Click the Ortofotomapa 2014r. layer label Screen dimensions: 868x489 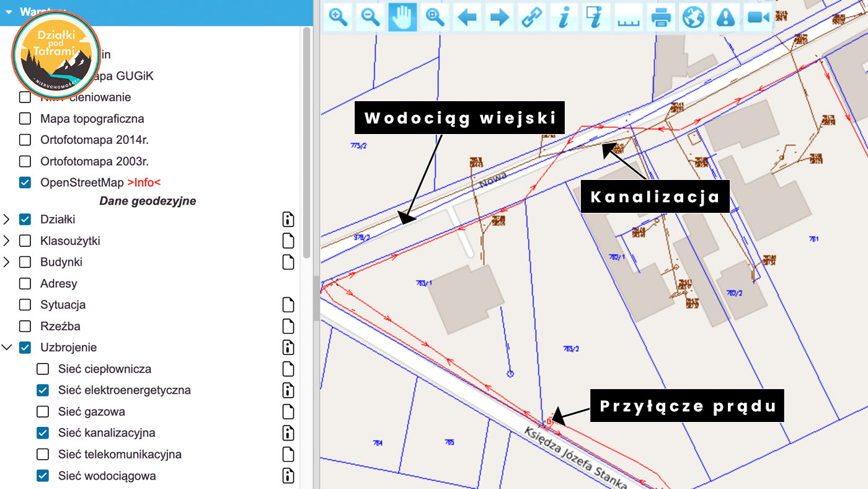94,140
